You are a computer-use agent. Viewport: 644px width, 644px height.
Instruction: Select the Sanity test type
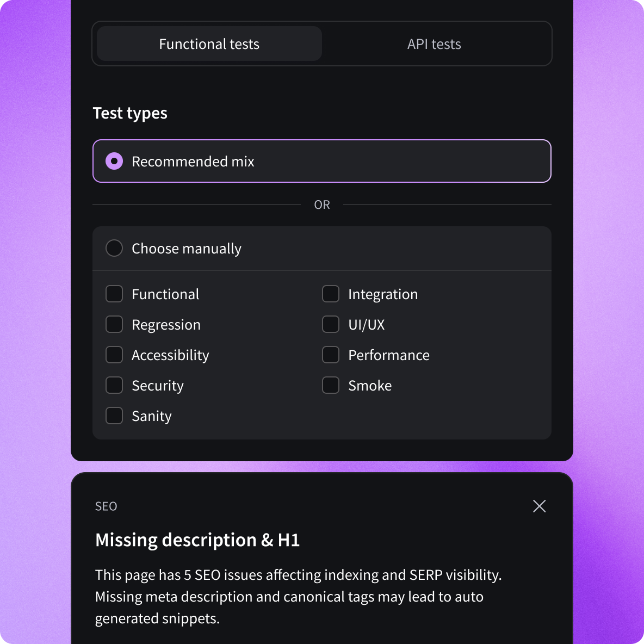pos(114,416)
